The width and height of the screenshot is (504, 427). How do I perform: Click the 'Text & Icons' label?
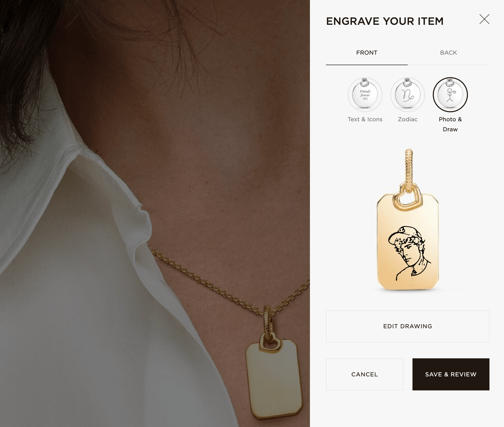[x=365, y=119]
